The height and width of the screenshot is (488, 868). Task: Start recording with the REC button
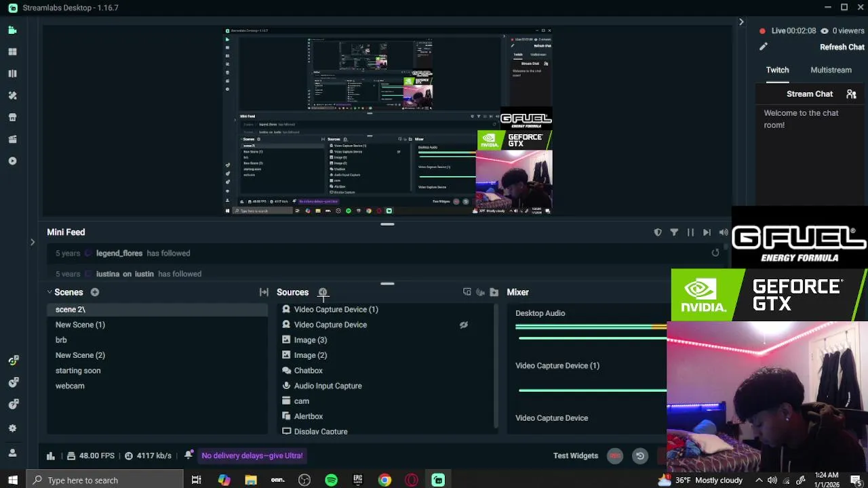(x=615, y=455)
